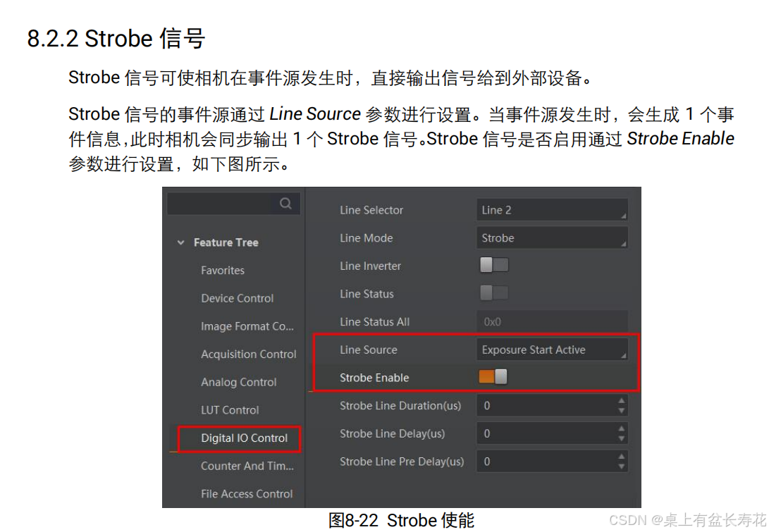Toggle the Line Status switch
The height and width of the screenshot is (532, 769).
point(494,293)
